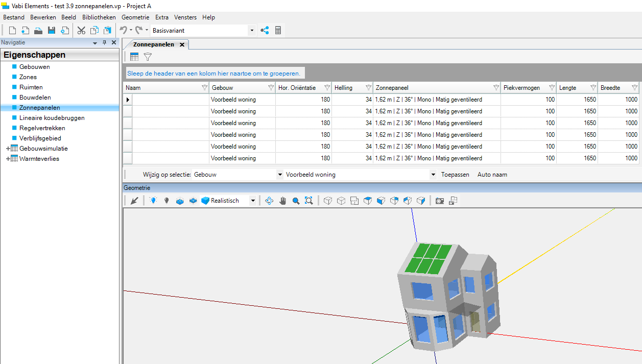Click the orbit/rotate view tool
The height and width of the screenshot is (364, 642).
pyautogui.click(x=269, y=201)
